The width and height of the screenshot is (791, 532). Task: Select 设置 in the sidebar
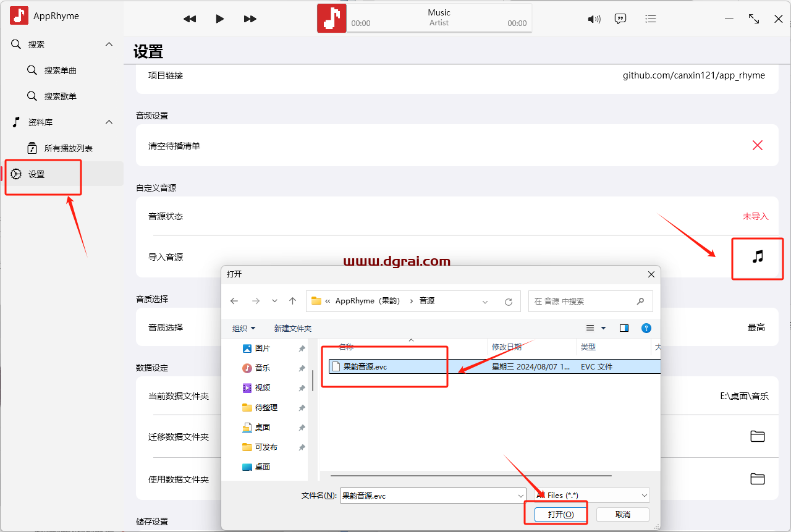pos(62,174)
